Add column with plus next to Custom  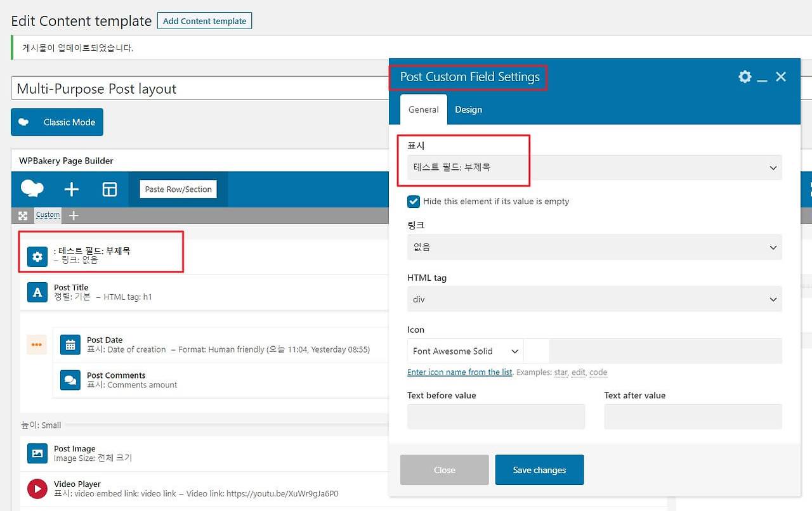click(x=74, y=216)
